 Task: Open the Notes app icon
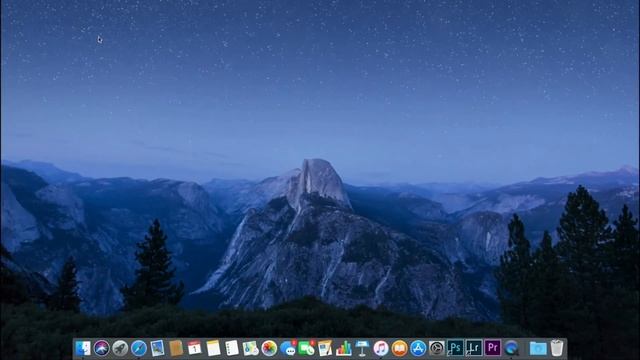coord(213,348)
